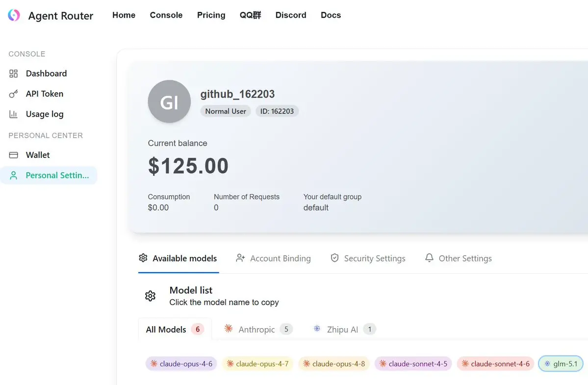Open Dashboard in the sidebar

click(x=49, y=74)
